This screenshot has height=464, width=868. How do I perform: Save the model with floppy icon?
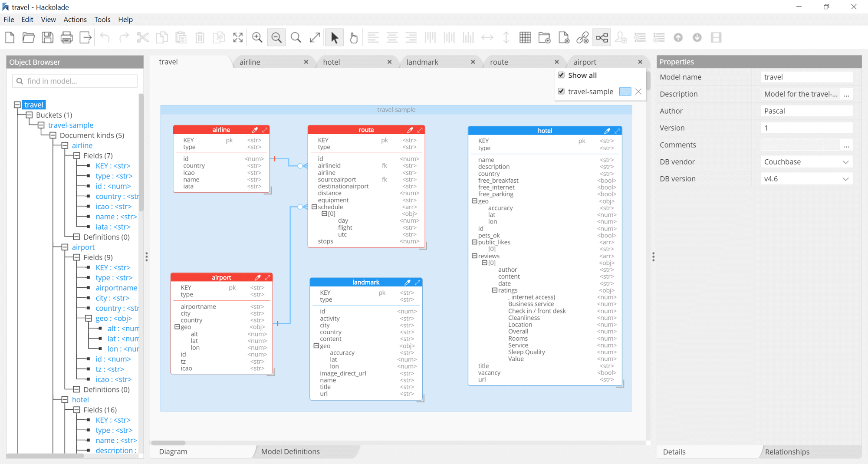[x=48, y=38]
